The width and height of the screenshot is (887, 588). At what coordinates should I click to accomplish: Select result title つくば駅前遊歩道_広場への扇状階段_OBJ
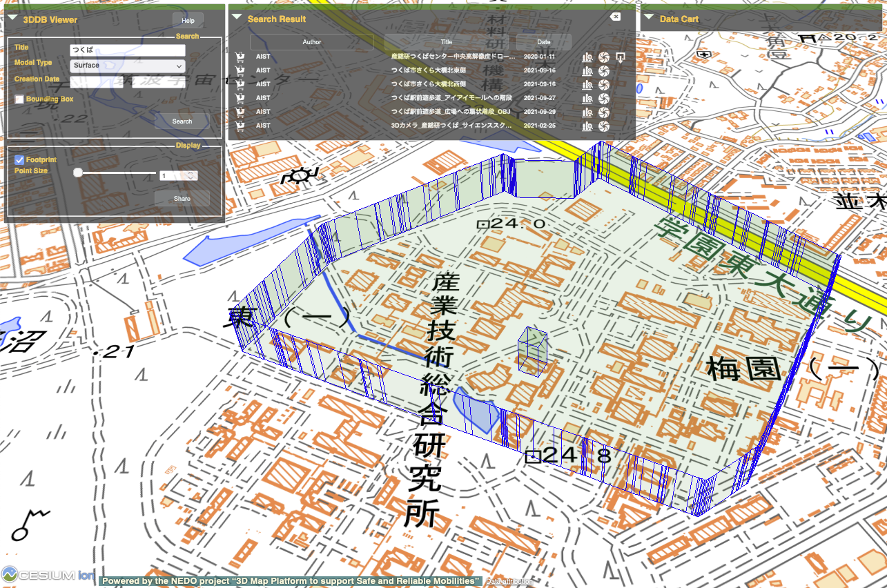[451, 112]
